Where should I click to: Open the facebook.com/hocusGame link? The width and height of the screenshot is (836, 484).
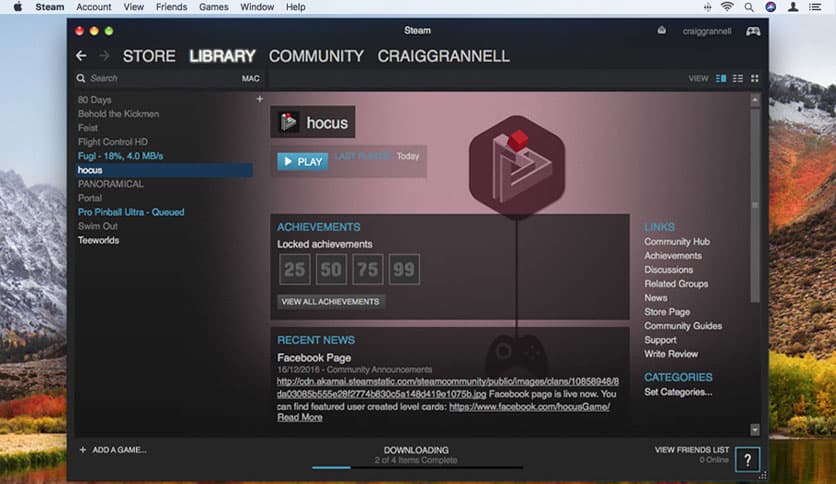[529, 406]
